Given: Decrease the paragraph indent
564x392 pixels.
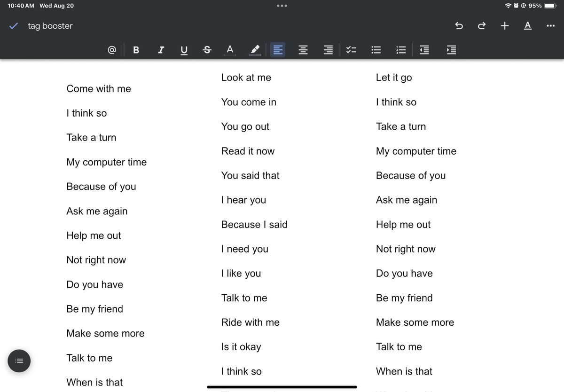Looking at the screenshot, I should coord(424,50).
